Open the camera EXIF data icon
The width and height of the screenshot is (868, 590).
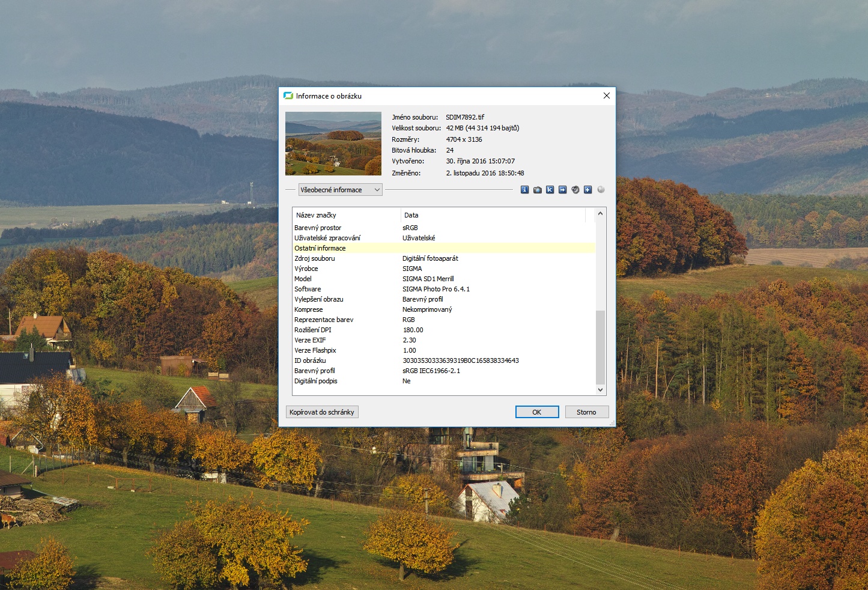point(537,190)
